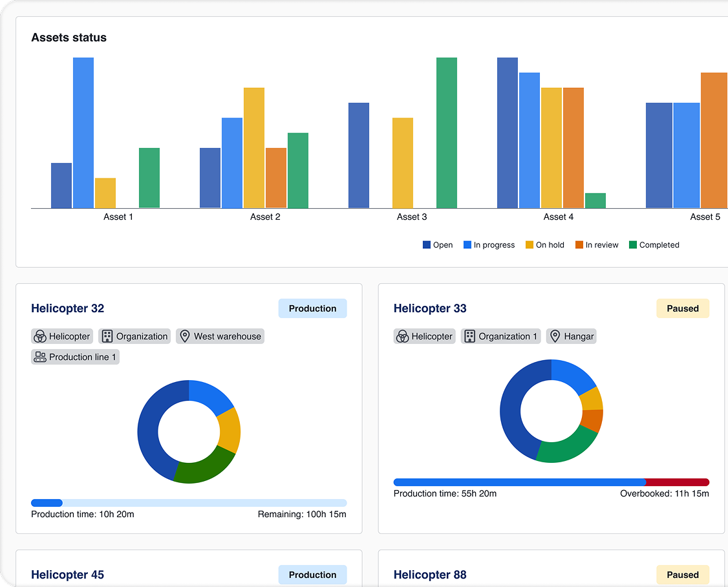Click the blue production time progress bar on Helicopter 32
Image resolution: width=728 pixels, height=587 pixels.
tap(46, 503)
